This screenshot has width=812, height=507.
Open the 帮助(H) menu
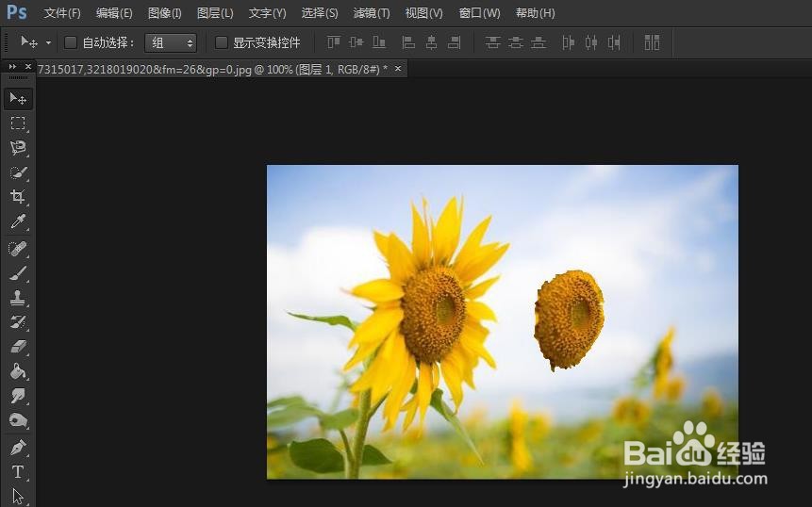pyautogui.click(x=536, y=13)
